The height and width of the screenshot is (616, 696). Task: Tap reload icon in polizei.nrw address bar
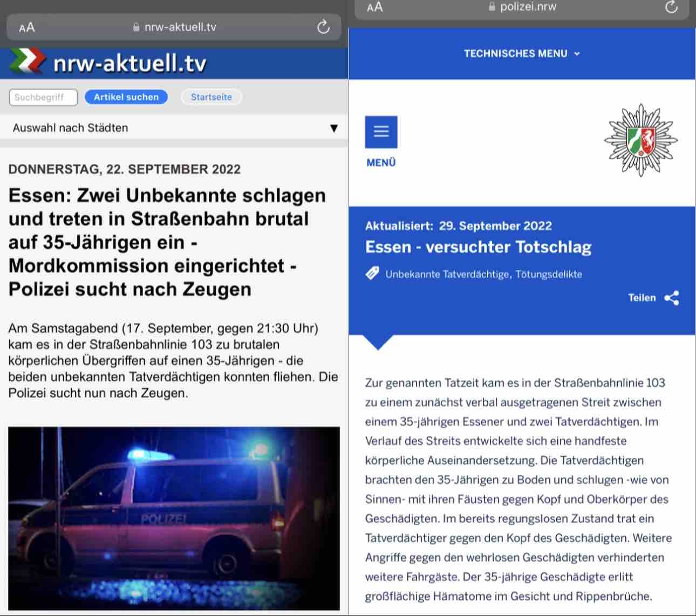[x=671, y=7]
